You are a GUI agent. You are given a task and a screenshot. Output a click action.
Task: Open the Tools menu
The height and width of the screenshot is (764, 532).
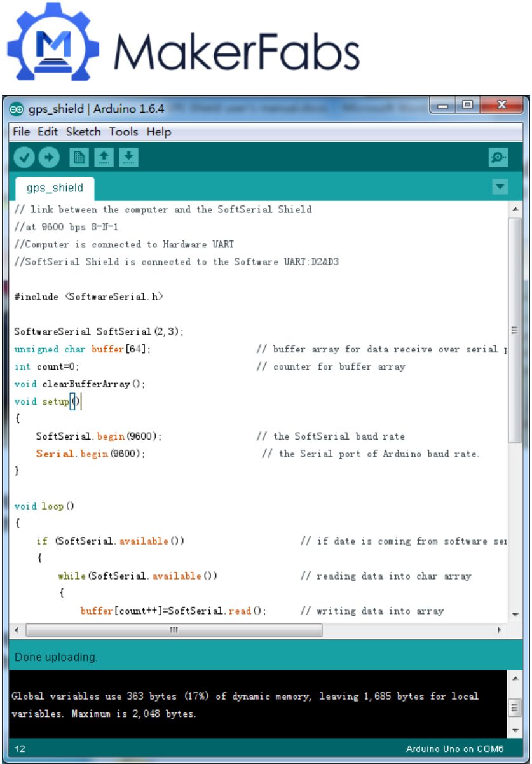[x=123, y=132]
